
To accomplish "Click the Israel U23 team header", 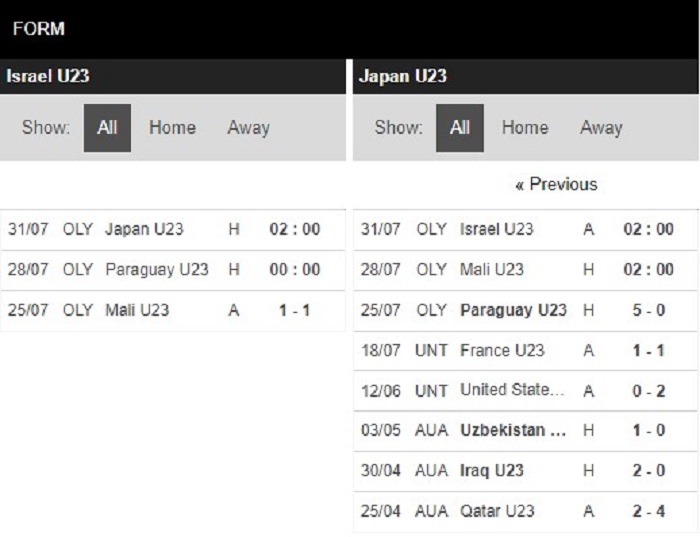I will pyautogui.click(x=48, y=76).
